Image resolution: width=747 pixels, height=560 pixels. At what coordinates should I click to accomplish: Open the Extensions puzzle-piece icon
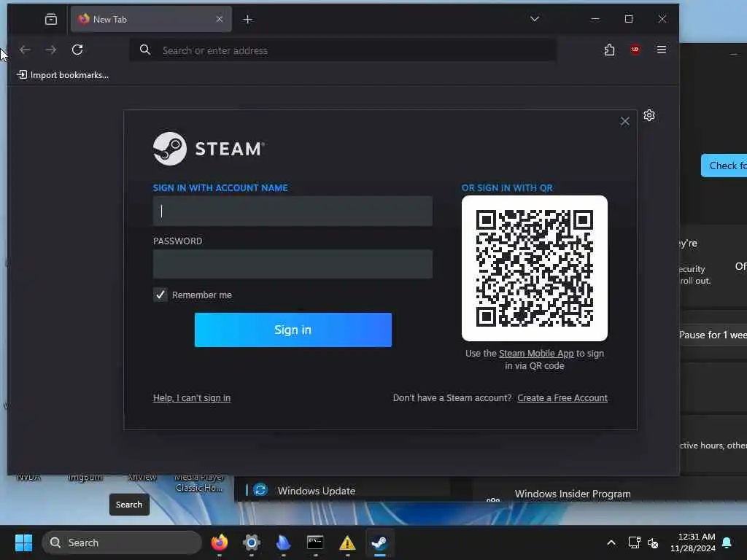click(609, 50)
